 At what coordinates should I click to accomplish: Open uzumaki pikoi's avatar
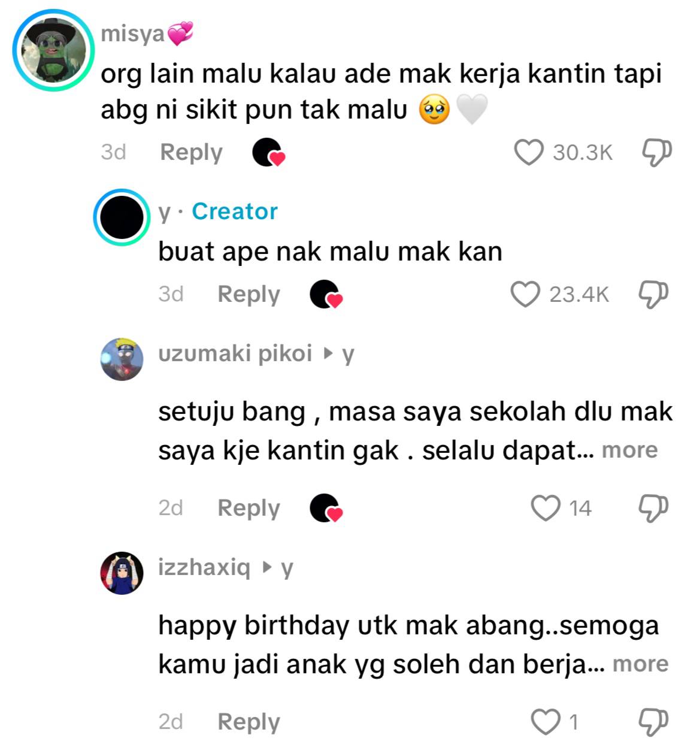pyautogui.click(x=122, y=359)
